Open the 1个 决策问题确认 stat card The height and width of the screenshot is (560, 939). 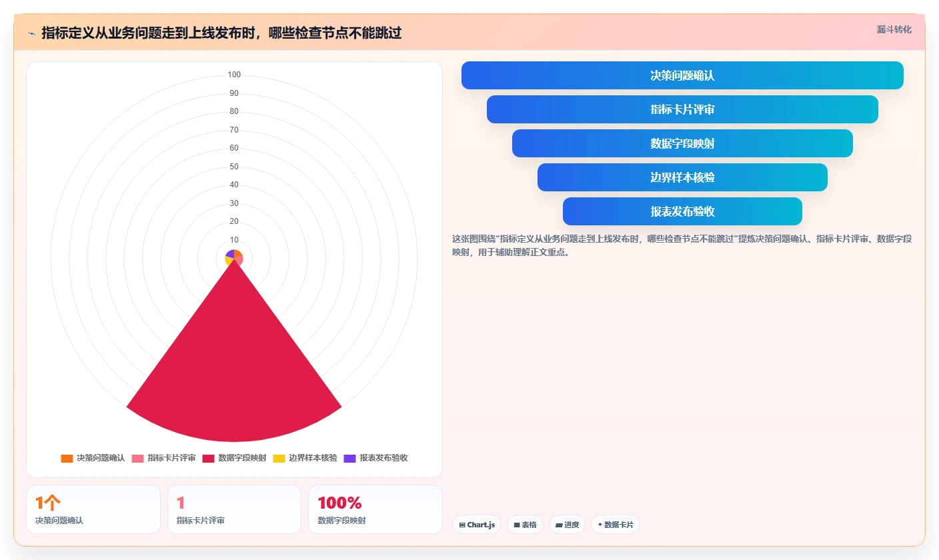point(93,509)
